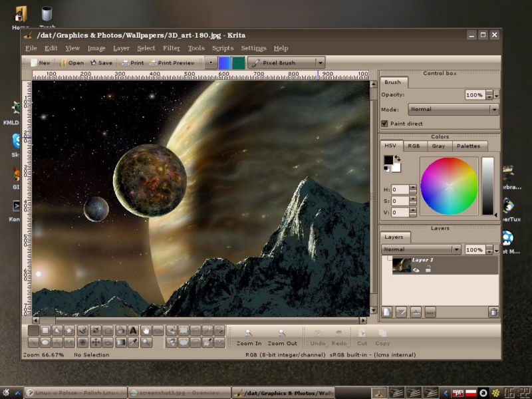Switch to the Gray color tab
The width and height of the screenshot is (532, 399).
(x=438, y=146)
